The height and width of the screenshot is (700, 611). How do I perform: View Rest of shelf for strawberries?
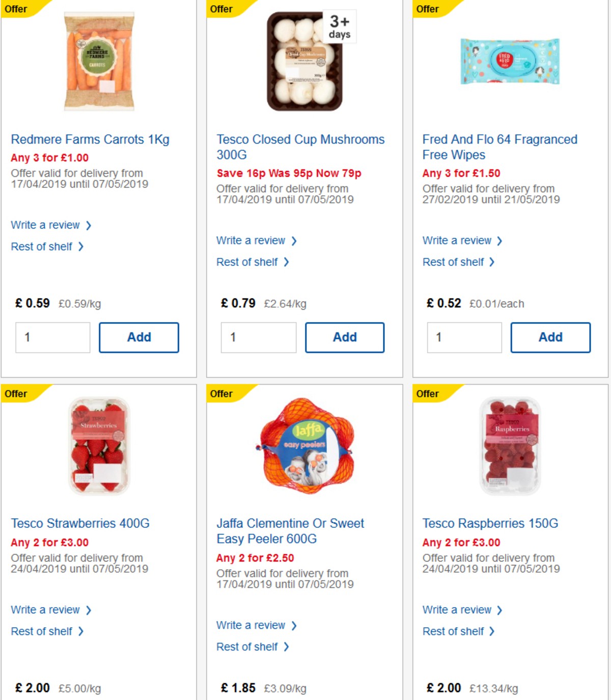(x=42, y=631)
